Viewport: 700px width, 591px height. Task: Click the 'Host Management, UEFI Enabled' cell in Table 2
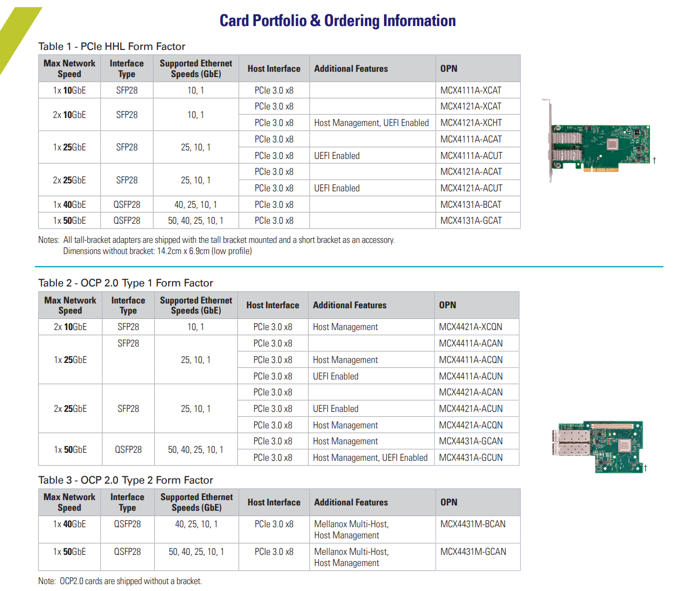pyautogui.click(x=370, y=458)
